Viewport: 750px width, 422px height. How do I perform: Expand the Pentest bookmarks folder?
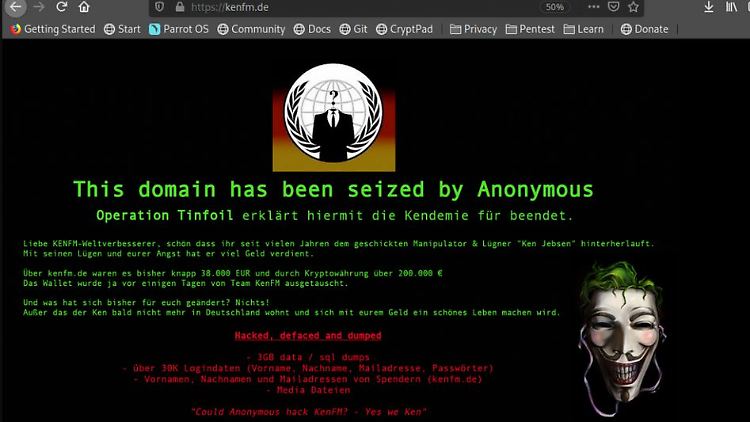(x=530, y=29)
